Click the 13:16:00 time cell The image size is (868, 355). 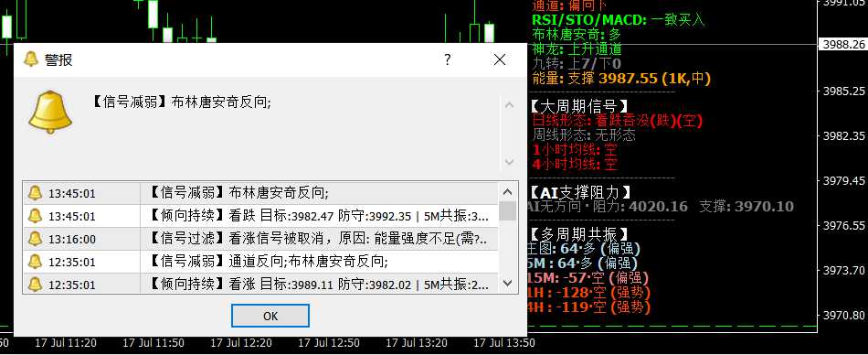tap(72, 240)
